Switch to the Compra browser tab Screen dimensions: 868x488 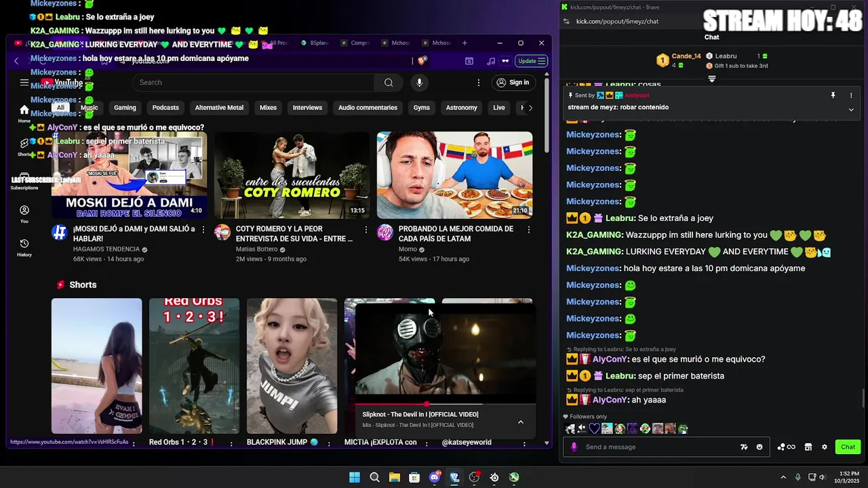(356, 43)
